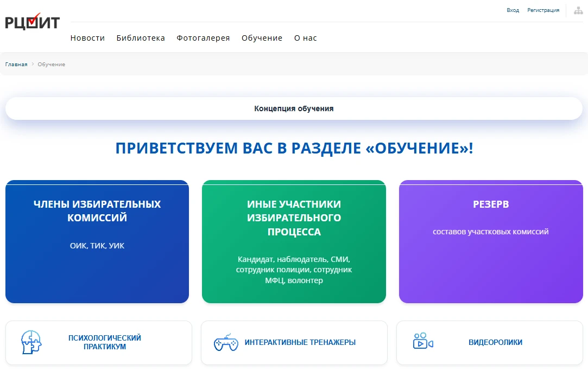
Task: Click the Регистрация link
Action: [543, 10]
